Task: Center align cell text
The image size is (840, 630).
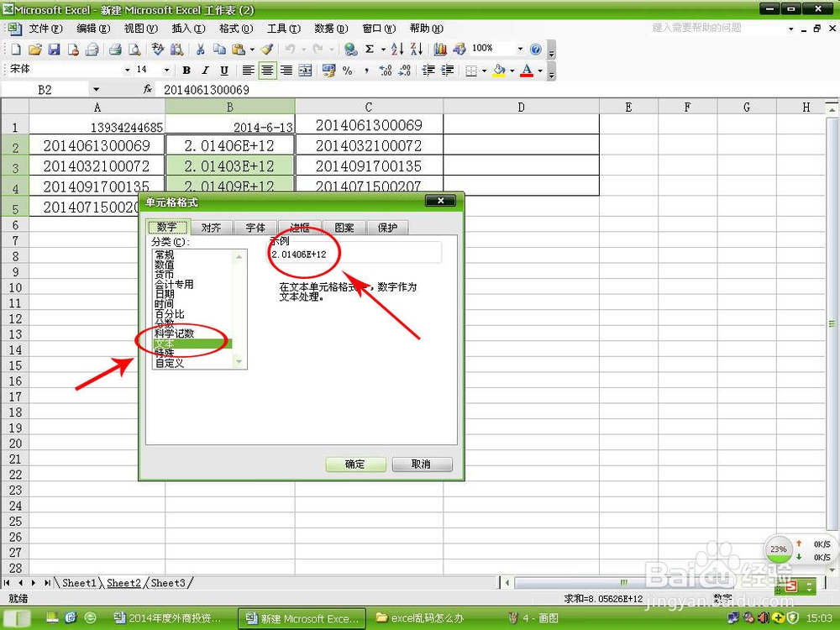Action: coord(267,71)
